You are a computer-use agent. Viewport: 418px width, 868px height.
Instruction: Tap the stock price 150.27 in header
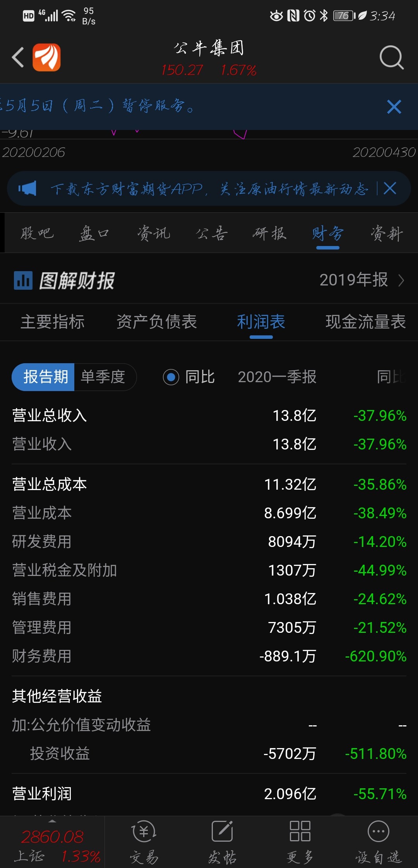click(182, 70)
